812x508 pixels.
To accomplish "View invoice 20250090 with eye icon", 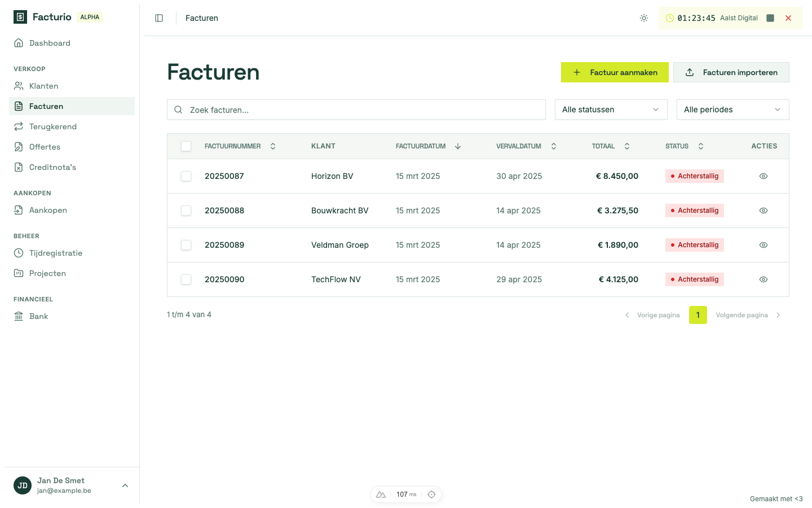I will tap(764, 279).
